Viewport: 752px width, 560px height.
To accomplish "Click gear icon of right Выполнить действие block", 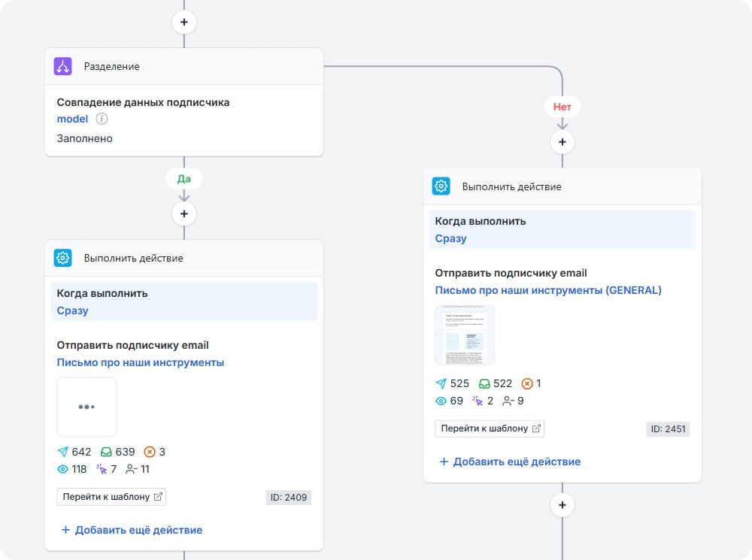I will click(x=441, y=186).
